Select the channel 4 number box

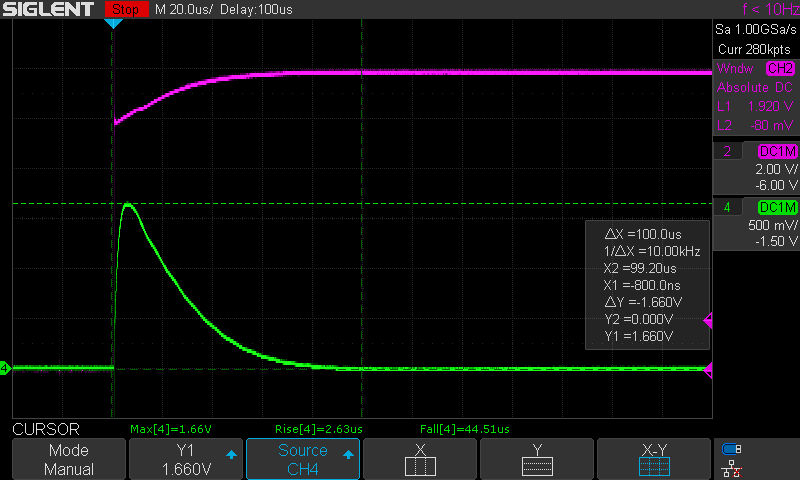point(727,207)
